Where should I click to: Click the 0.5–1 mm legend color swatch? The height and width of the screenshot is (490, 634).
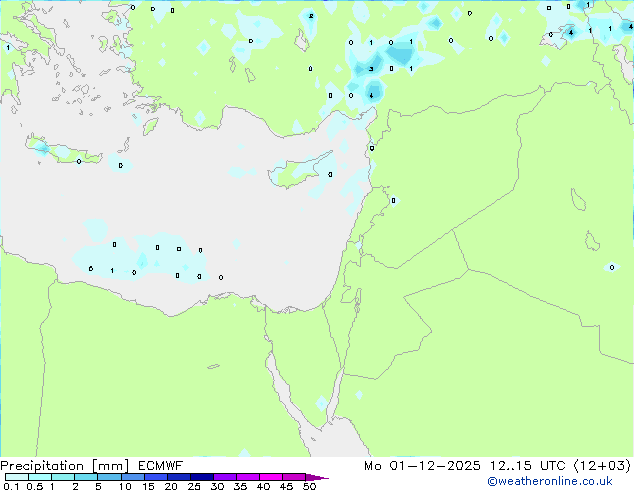coord(40,477)
